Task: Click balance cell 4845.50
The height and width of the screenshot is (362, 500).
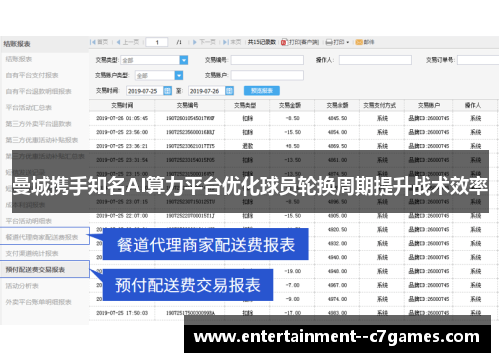Action: click(x=337, y=118)
